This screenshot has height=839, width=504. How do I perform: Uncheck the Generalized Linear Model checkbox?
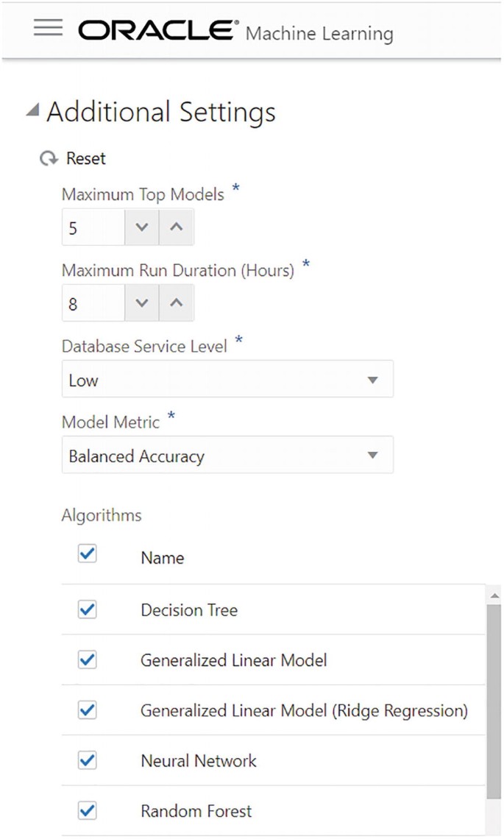[87, 660]
